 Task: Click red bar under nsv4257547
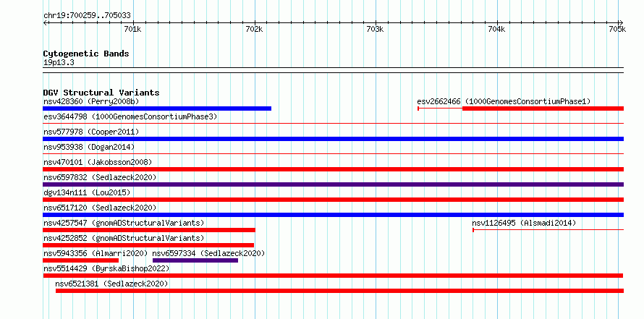[x=149, y=230]
